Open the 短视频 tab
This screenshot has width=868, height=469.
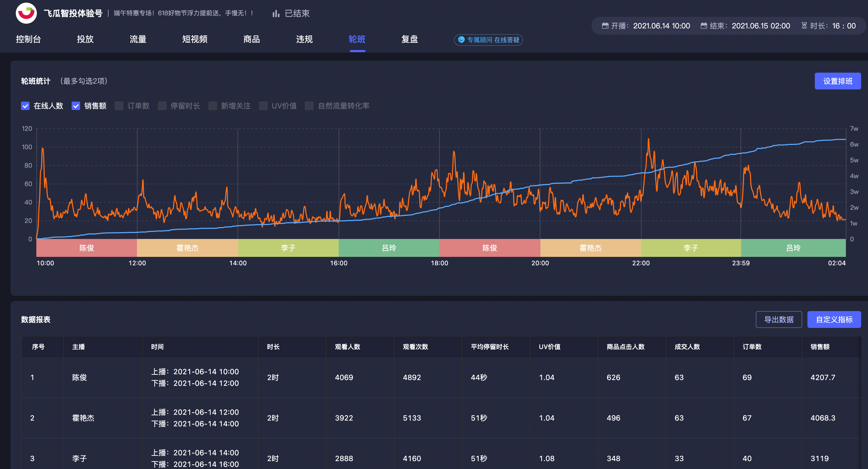coord(195,39)
